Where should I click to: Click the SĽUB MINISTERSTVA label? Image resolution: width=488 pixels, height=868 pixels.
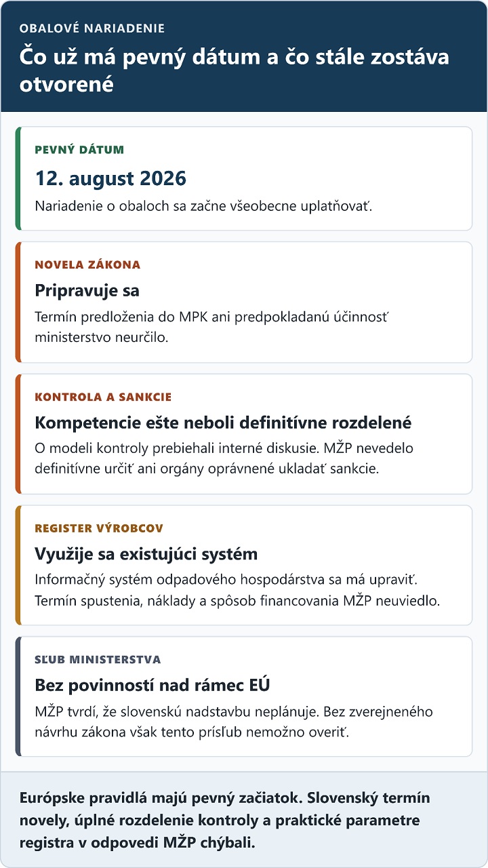(x=98, y=660)
